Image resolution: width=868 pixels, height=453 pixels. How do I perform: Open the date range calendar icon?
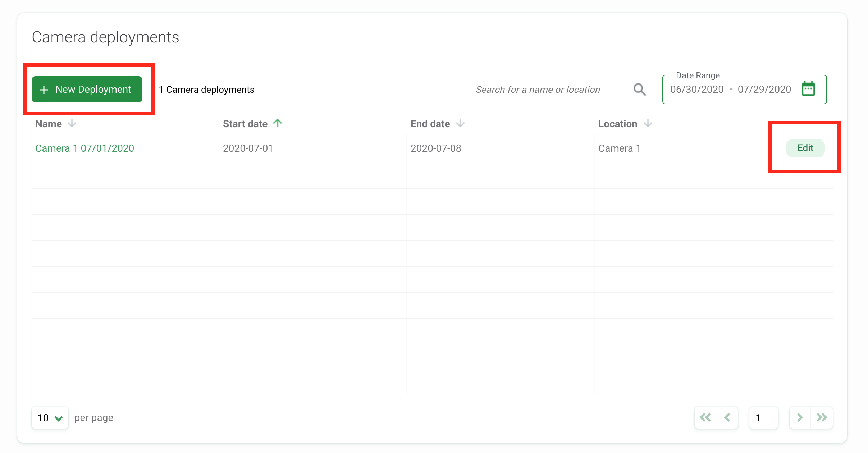808,89
